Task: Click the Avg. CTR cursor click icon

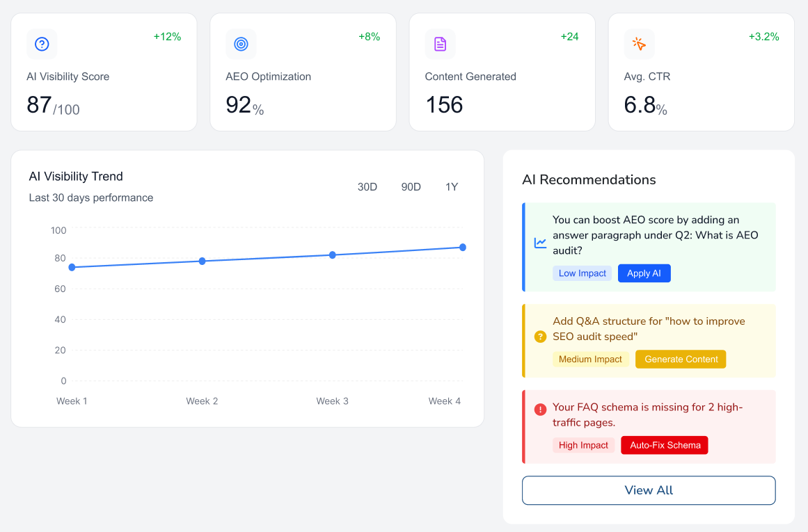Action: click(639, 44)
